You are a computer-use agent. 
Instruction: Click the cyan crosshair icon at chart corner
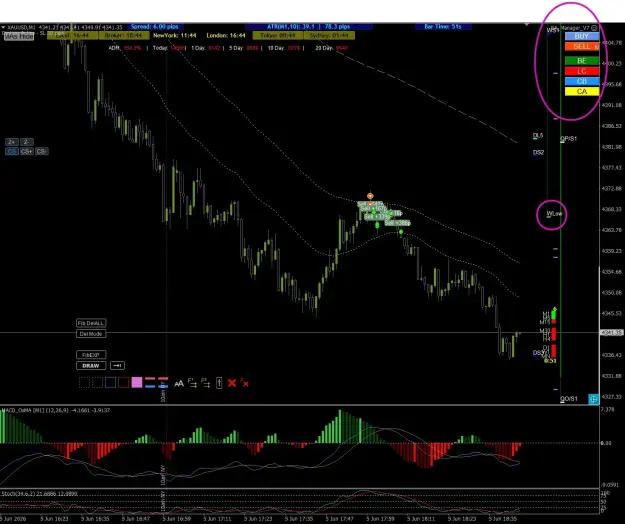click(594, 399)
